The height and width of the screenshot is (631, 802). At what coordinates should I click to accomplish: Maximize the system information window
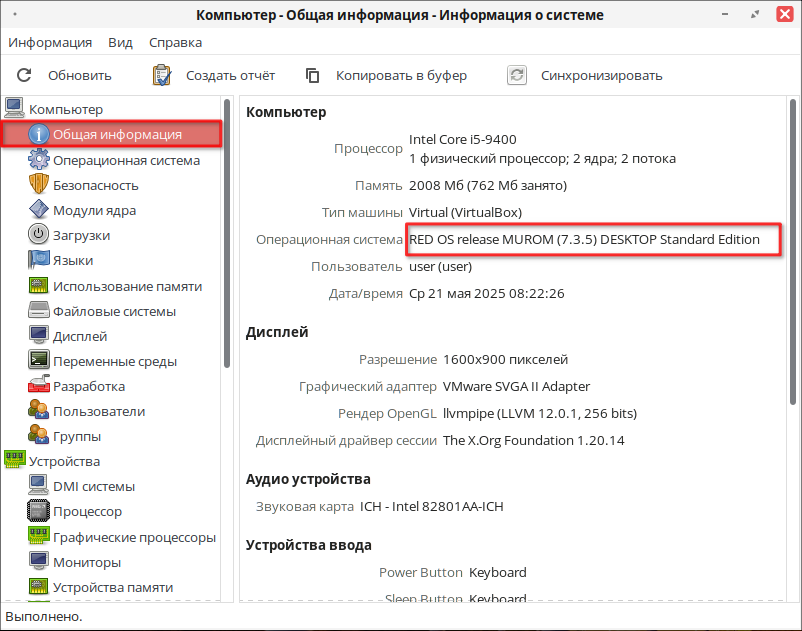755,14
